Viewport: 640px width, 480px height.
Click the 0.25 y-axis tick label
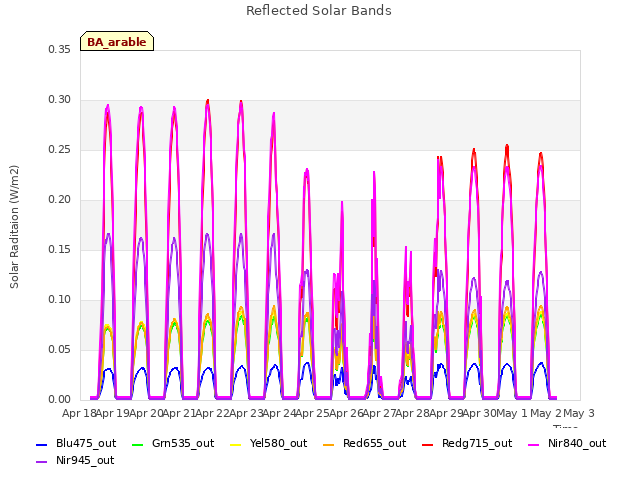(60, 149)
